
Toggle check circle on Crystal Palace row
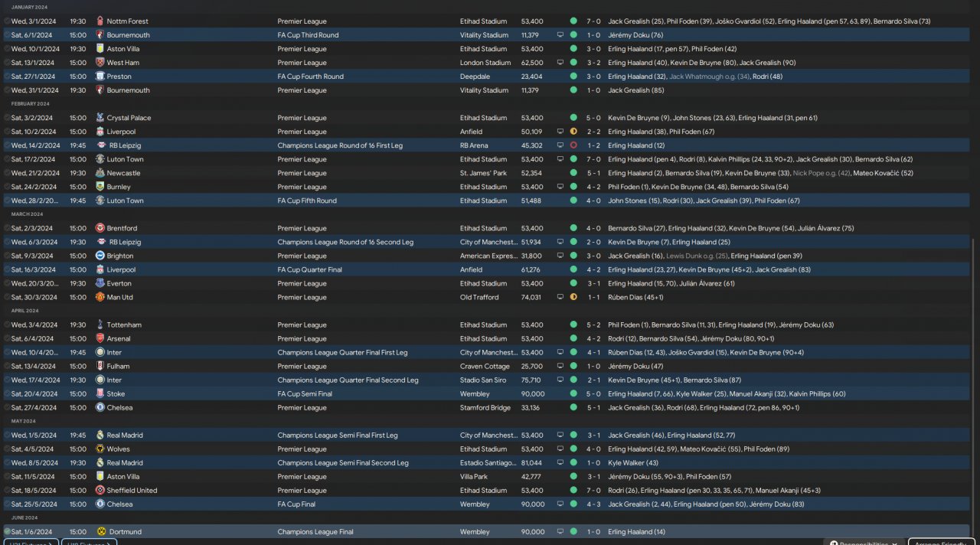7,118
